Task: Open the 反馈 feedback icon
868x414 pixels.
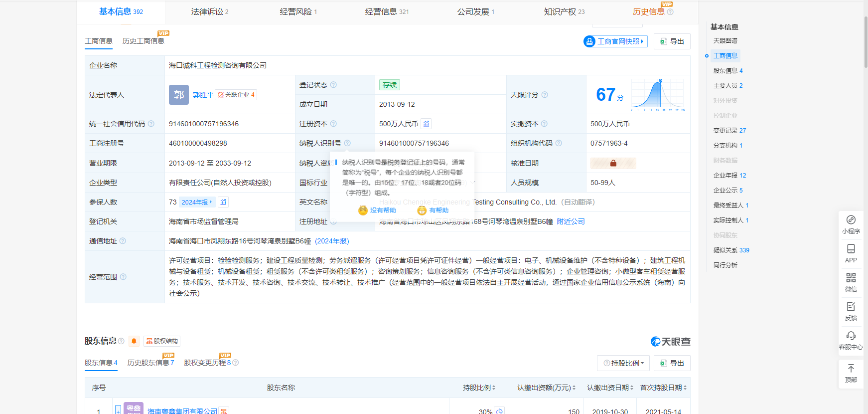Action: 851,307
